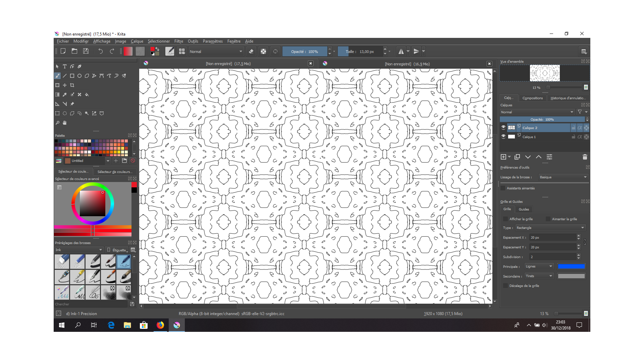
Task: Open layer properties sliders icon
Action: coord(549,157)
